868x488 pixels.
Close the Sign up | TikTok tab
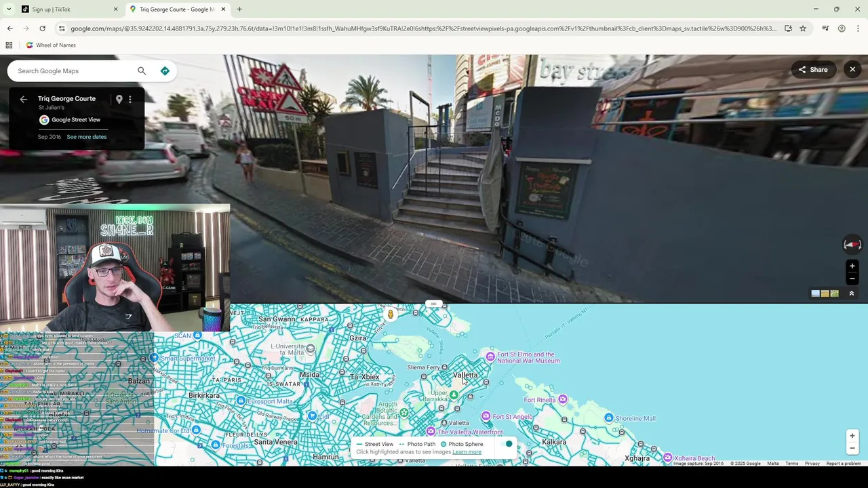tap(115, 9)
